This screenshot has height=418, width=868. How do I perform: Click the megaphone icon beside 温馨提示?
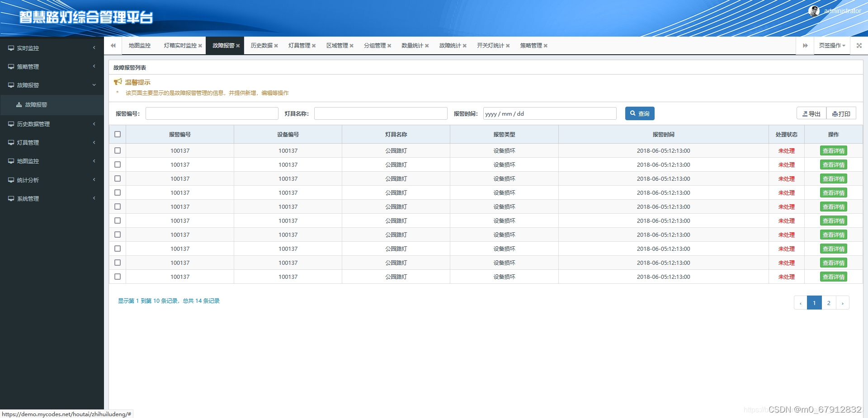pos(118,82)
